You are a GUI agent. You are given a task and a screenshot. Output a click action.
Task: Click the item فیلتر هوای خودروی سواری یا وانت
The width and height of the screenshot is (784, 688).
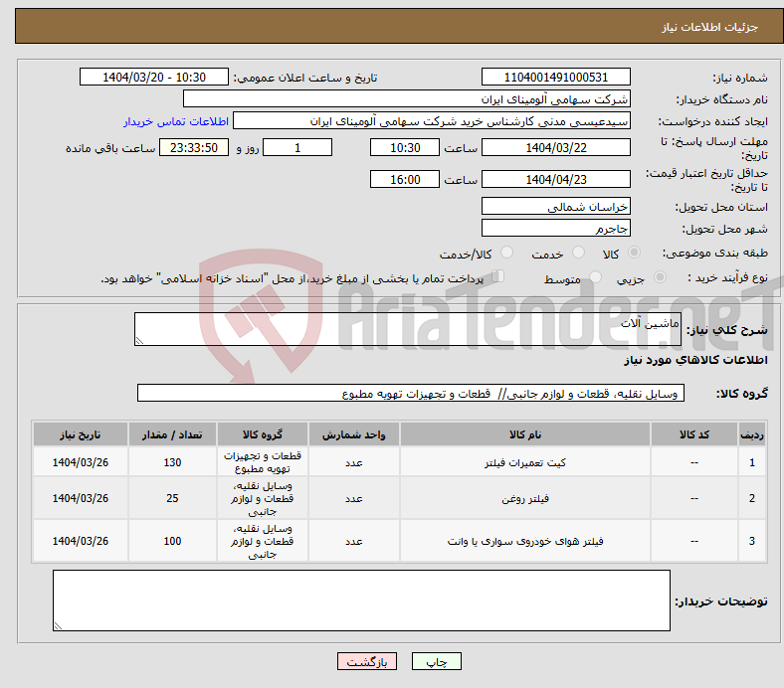[525, 541]
